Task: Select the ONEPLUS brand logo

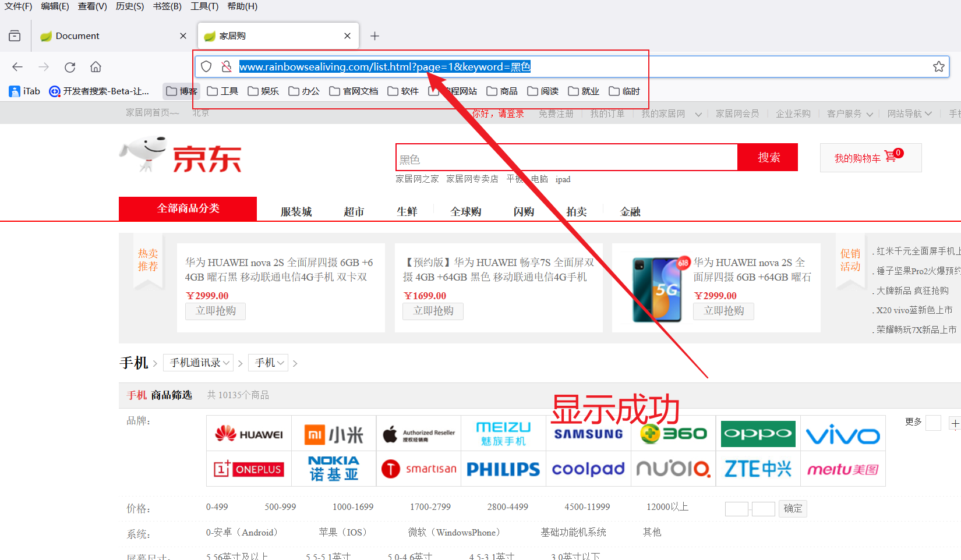Action: tap(249, 469)
